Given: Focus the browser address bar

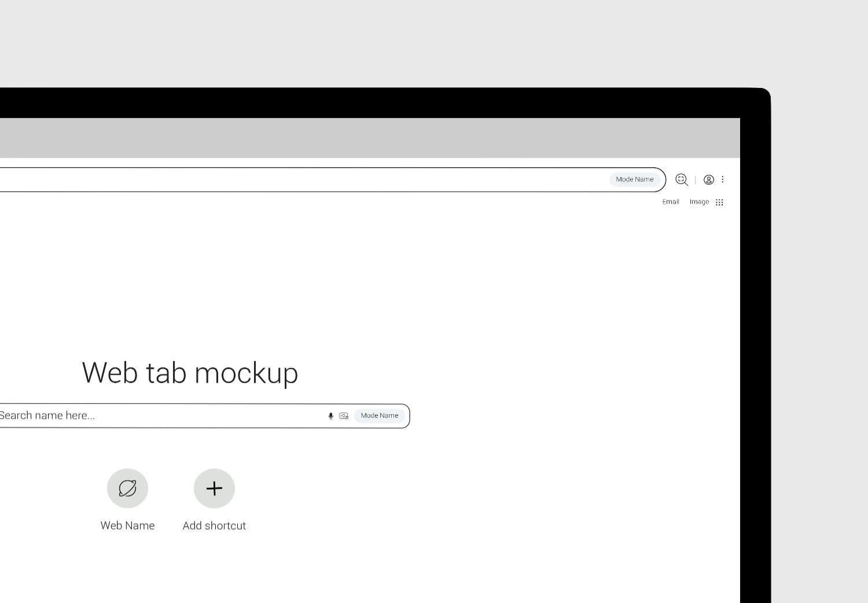Looking at the screenshot, I should coord(333,179).
